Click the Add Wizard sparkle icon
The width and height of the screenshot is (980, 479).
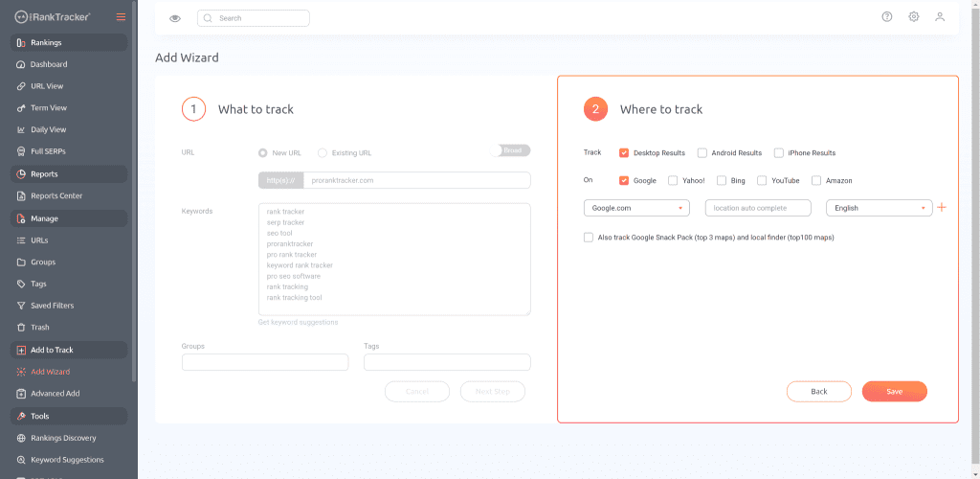pos(21,372)
